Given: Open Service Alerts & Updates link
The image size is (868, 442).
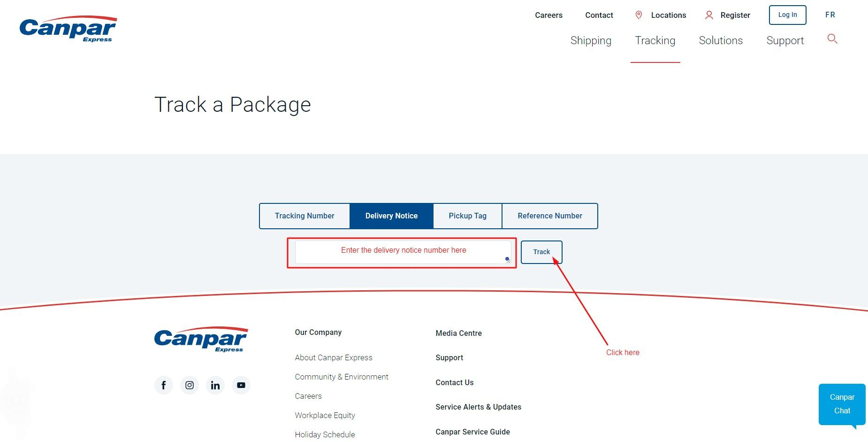Looking at the screenshot, I should click(478, 407).
